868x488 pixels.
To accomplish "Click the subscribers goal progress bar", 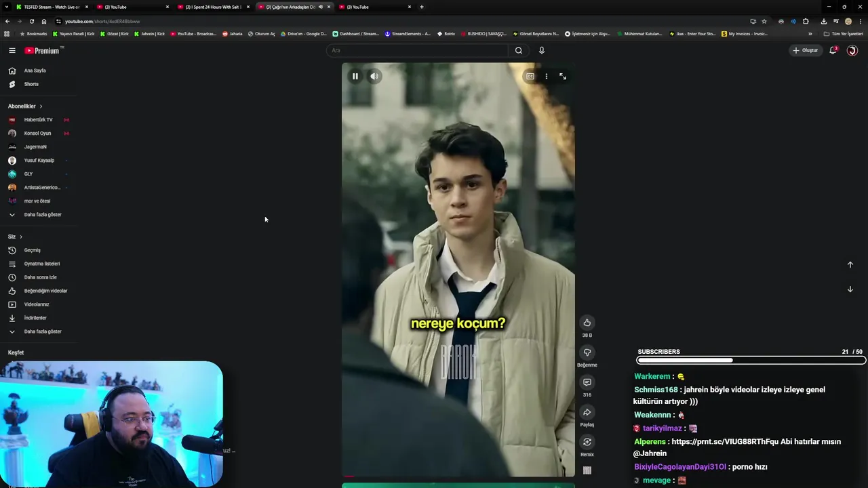I will coord(750,361).
